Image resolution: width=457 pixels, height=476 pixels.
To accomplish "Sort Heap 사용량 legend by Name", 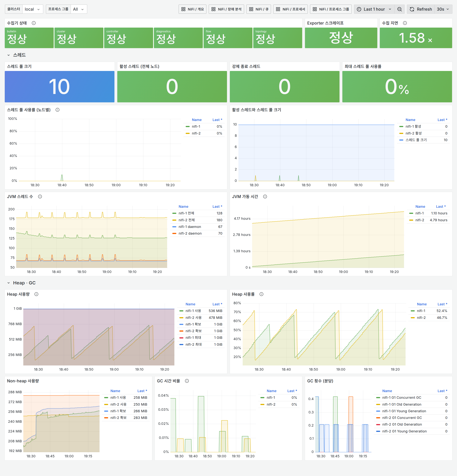I will [x=190, y=304].
